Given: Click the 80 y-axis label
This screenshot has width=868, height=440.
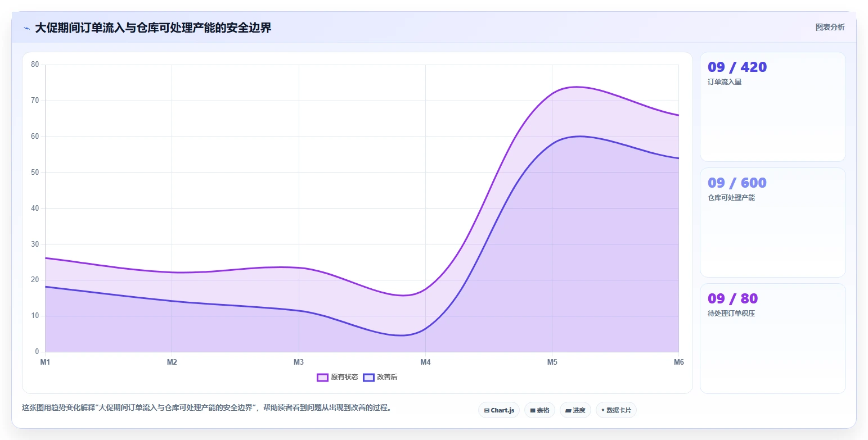Looking at the screenshot, I should 35,65.
